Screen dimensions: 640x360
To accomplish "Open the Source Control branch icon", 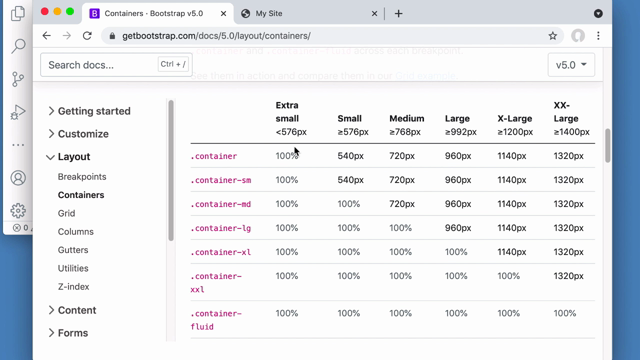I will (18, 79).
